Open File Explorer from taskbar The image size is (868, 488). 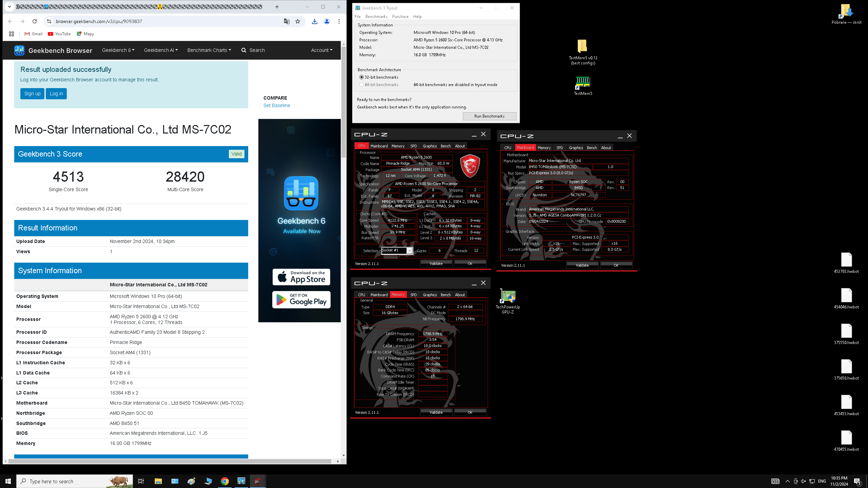coord(158,481)
